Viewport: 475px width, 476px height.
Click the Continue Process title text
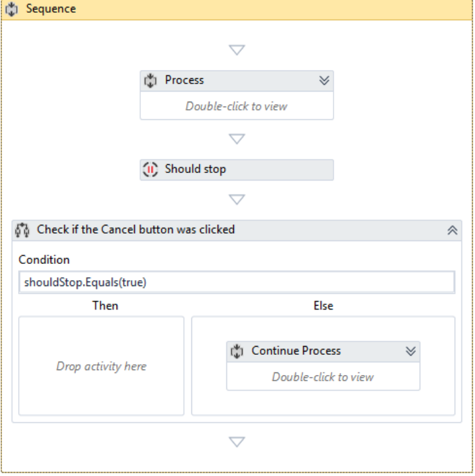[296, 351]
